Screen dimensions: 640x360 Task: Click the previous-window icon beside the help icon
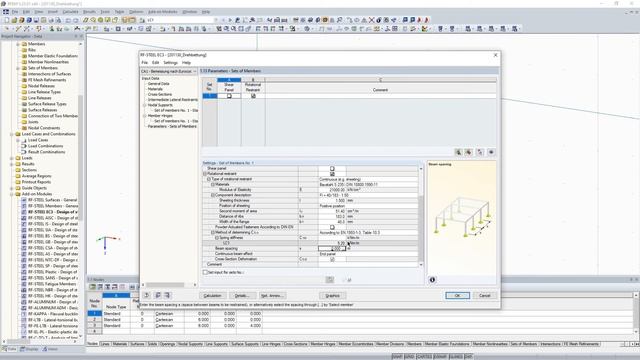[x=158, y=295]
